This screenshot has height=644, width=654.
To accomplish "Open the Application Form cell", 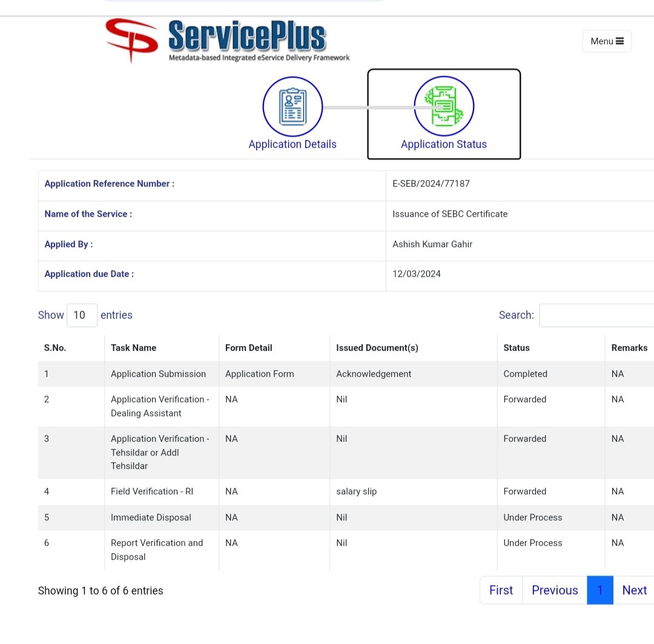I will pos(259,374).
